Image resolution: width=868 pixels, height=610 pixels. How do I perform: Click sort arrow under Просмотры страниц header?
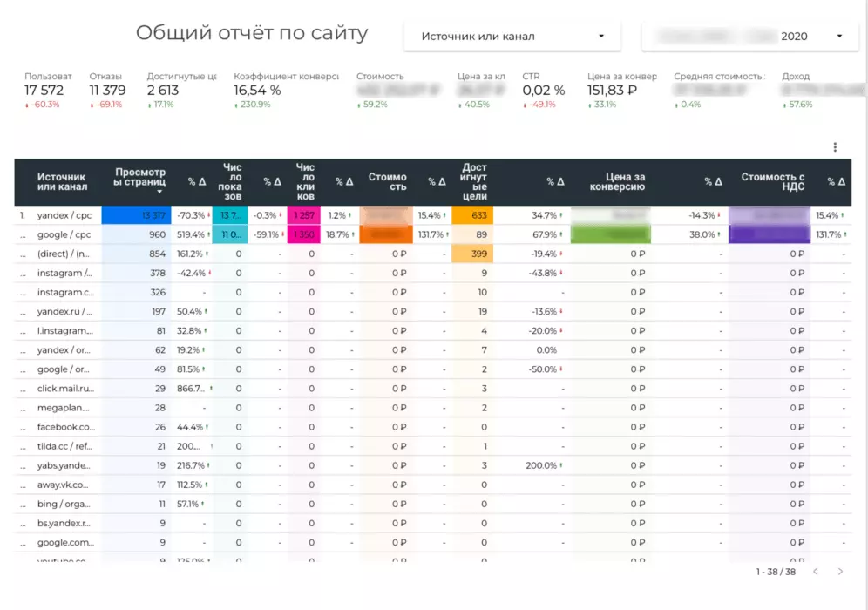(159, 192)
